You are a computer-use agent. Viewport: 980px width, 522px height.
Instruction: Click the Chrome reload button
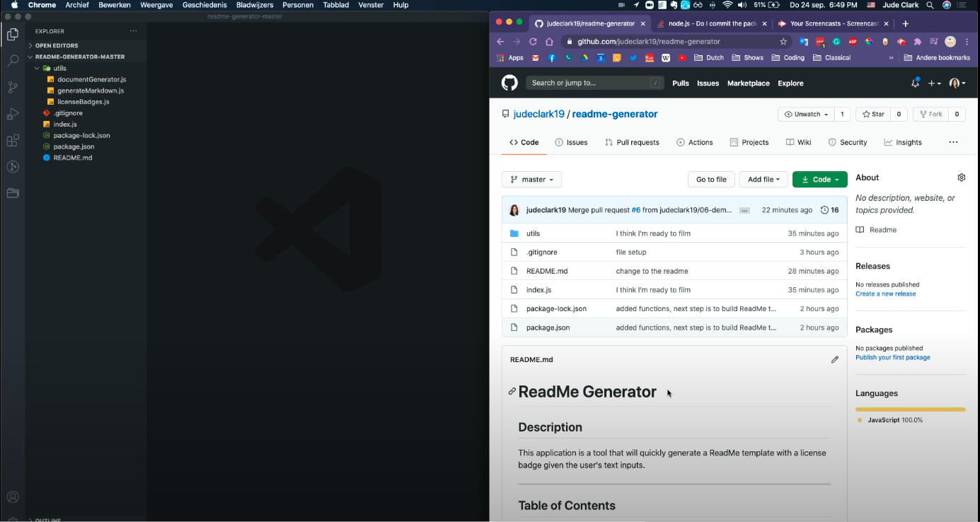pos(533,42)
